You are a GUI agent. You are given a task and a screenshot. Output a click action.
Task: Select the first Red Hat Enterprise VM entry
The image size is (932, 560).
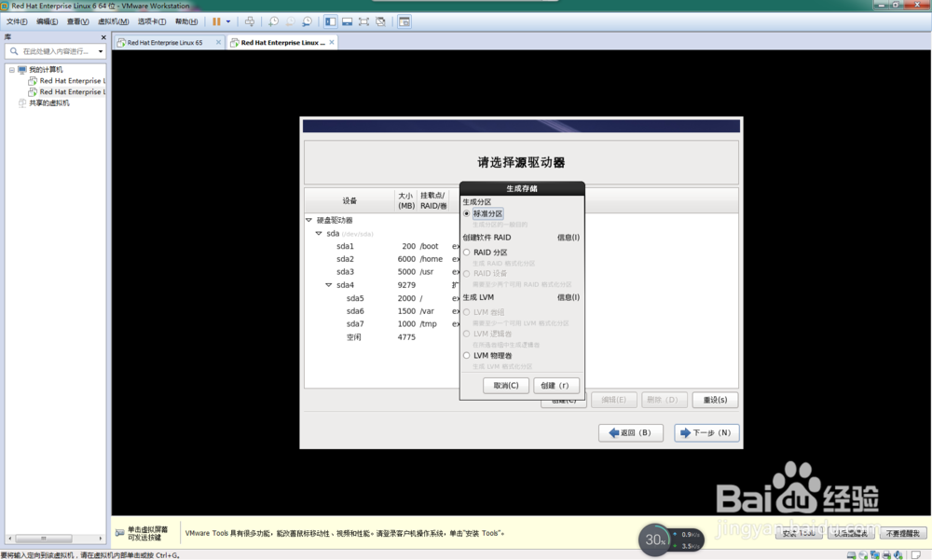coord(72,80)
